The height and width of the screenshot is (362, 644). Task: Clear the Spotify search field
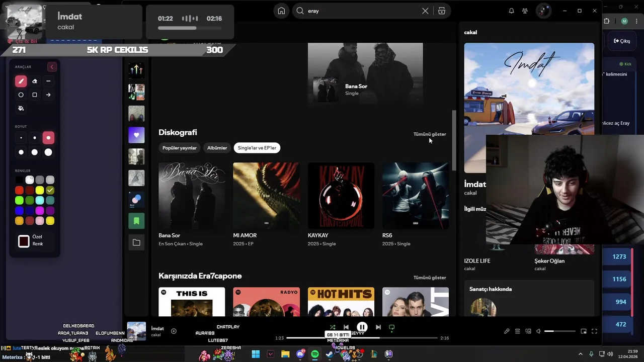(x=425, y=11)
